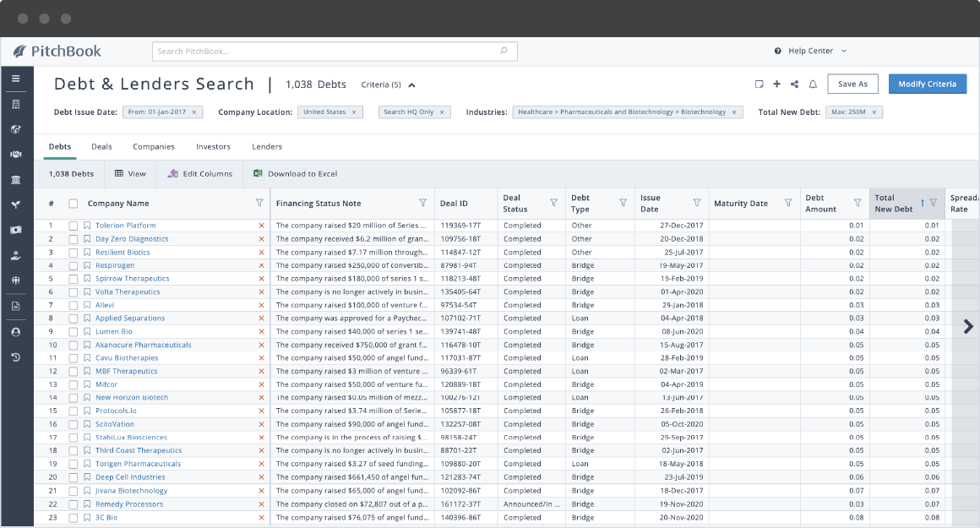Filter the Maturity Date column
980x528 pixels.
click(x=788, y=203)
